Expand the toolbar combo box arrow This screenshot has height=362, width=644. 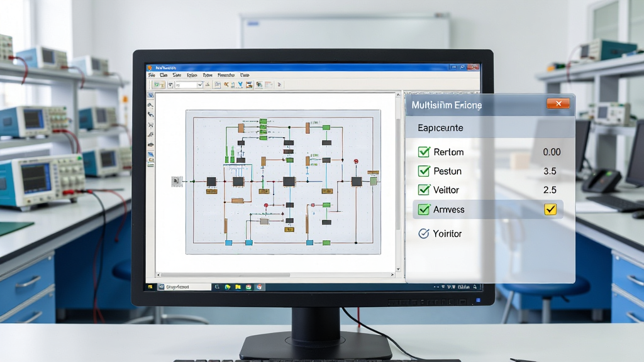click(200, 85)
